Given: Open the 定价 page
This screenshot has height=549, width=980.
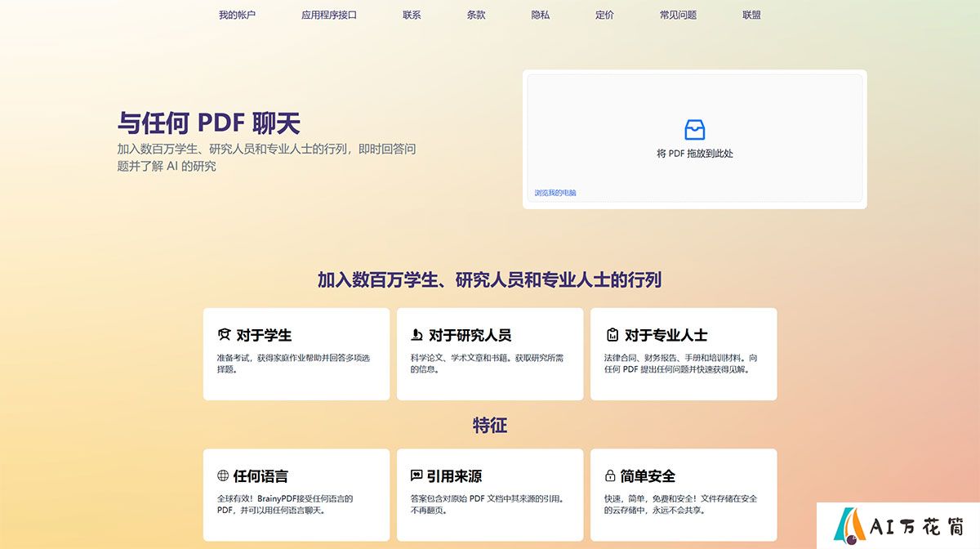Looking at the screenshot, I should (x=605, y=15).
